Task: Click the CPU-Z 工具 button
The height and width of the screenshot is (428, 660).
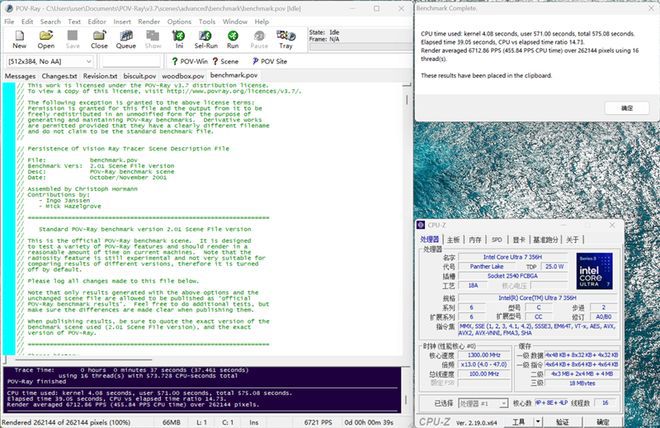Action: click(x=519, y=421)
